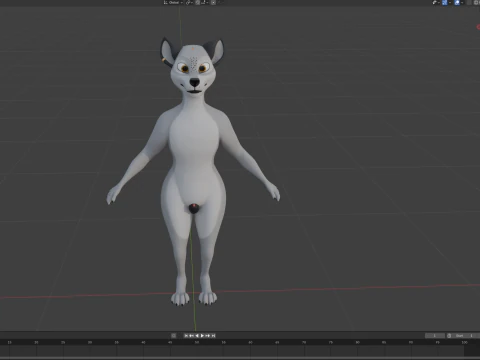
Task: Open the Global transform orientation dropdown
Action: (x=173, y=2)
